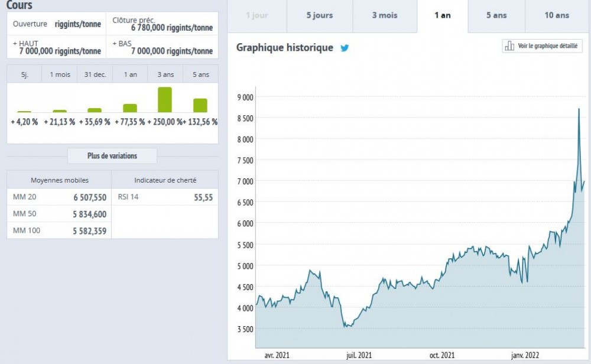Click the Twitter bird icon
591x364 pixels.
(x=345, y=48)
